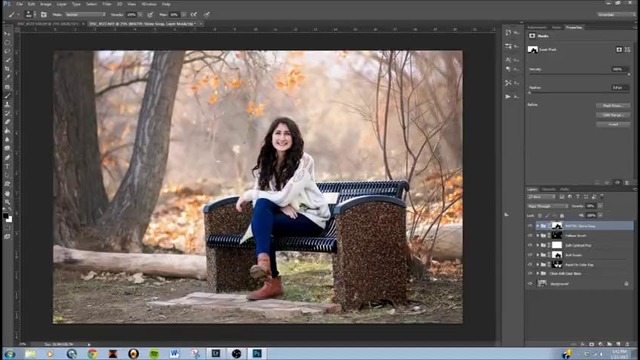Open the collapsed Actions panel play icon
Image resolution: width=640 pixels, height=360 pixels.
[508, 97]
